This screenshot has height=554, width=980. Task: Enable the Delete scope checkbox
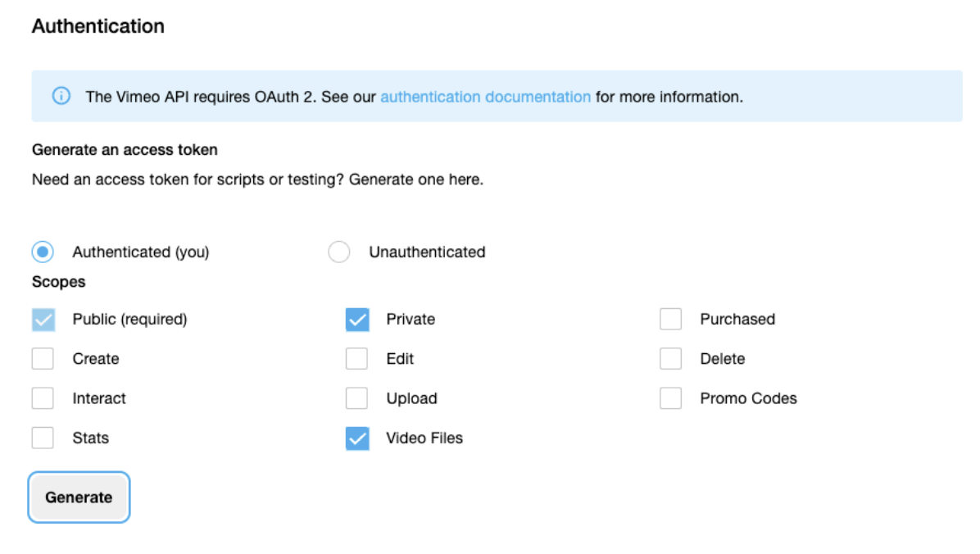click(x=670, y=359)
